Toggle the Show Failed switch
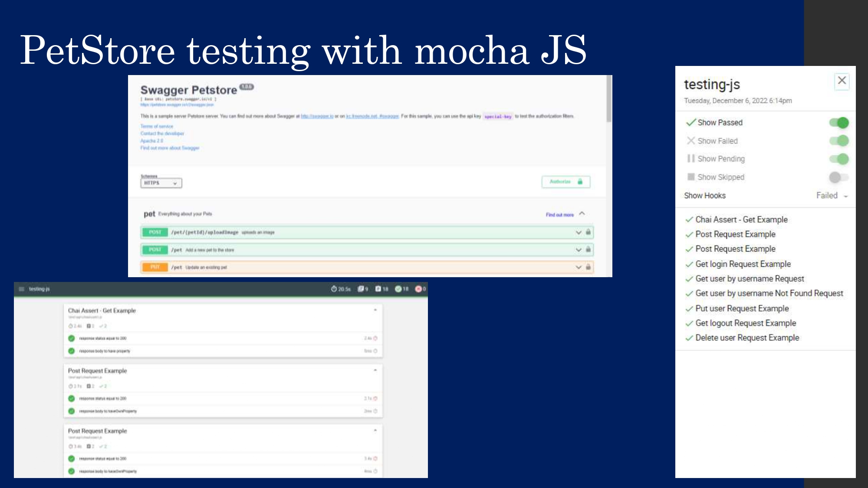This screenshot has height=488, width=868. coord(839,141)
